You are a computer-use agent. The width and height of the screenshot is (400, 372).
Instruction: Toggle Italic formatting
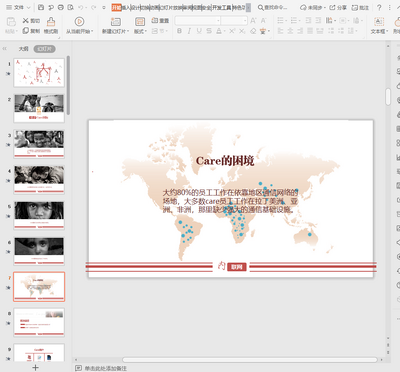point(189,31)
